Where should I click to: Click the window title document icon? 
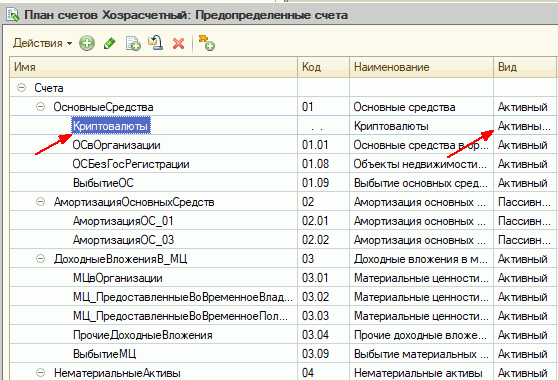pos(12,15)
